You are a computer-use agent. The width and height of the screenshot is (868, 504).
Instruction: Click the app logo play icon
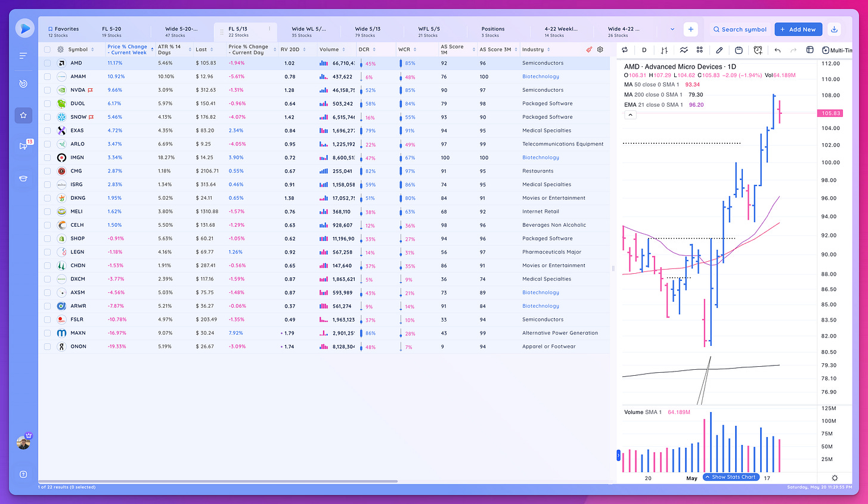click(x=24, y=28)
